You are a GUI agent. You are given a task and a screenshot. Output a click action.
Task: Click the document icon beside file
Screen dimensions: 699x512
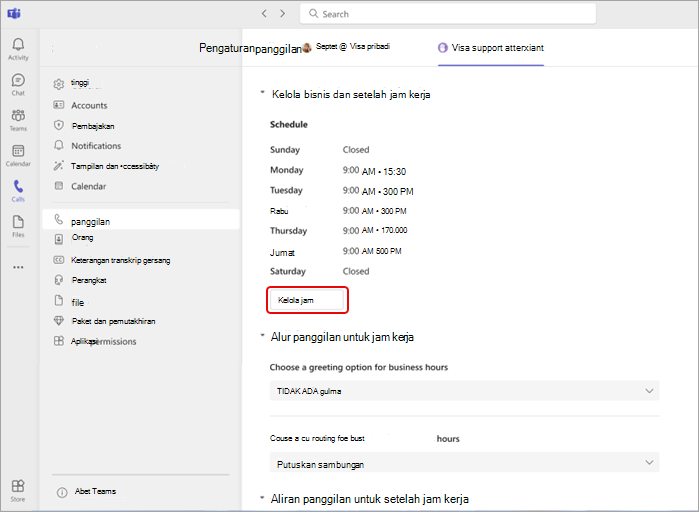59,300
